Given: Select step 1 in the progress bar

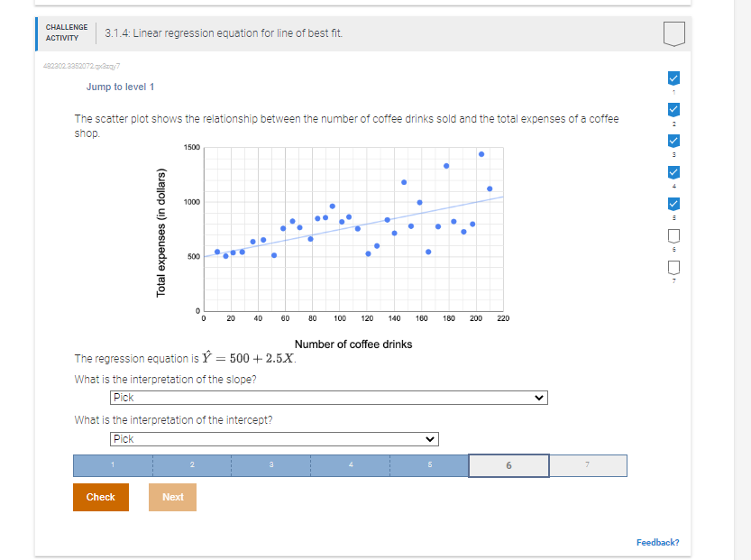Looking at the screenshot, I should (x=111, y=465).
